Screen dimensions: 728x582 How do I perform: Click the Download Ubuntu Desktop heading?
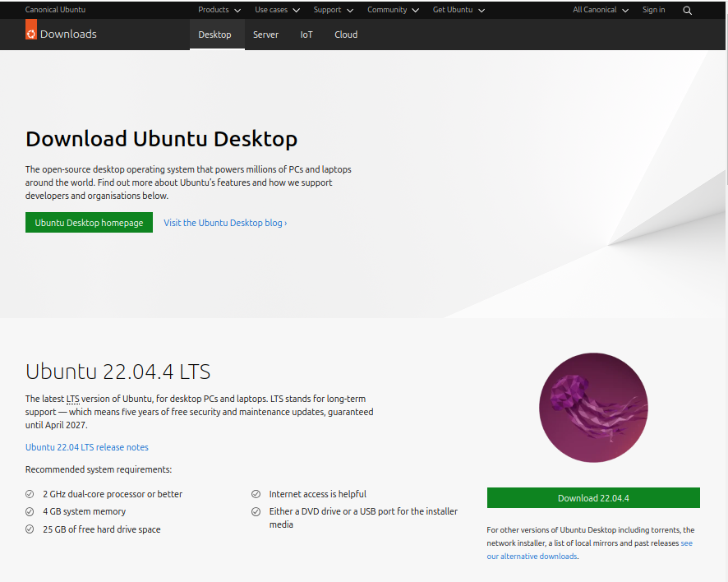[162, 139]
